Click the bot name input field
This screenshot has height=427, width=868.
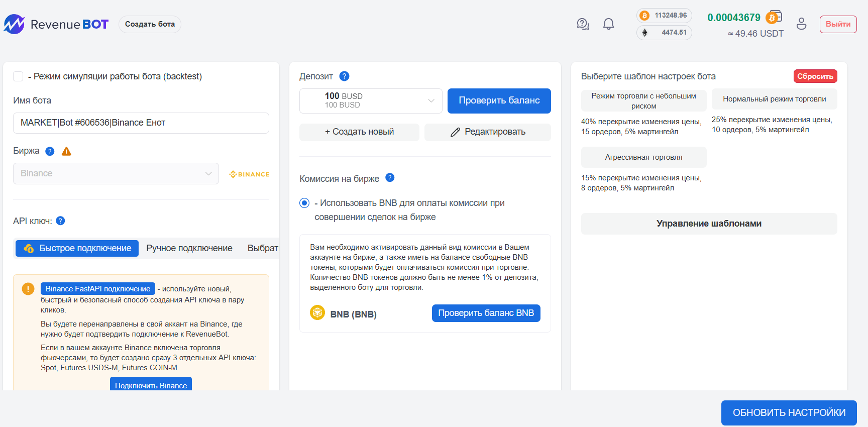tap(141, 123)
